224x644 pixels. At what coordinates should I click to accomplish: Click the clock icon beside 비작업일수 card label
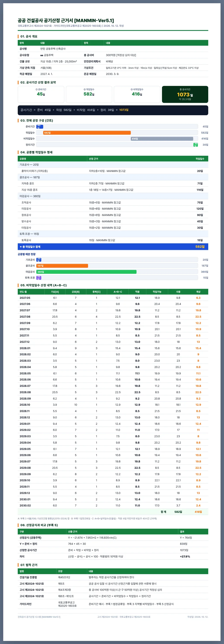pyautogui.click(x=132, y=90)
